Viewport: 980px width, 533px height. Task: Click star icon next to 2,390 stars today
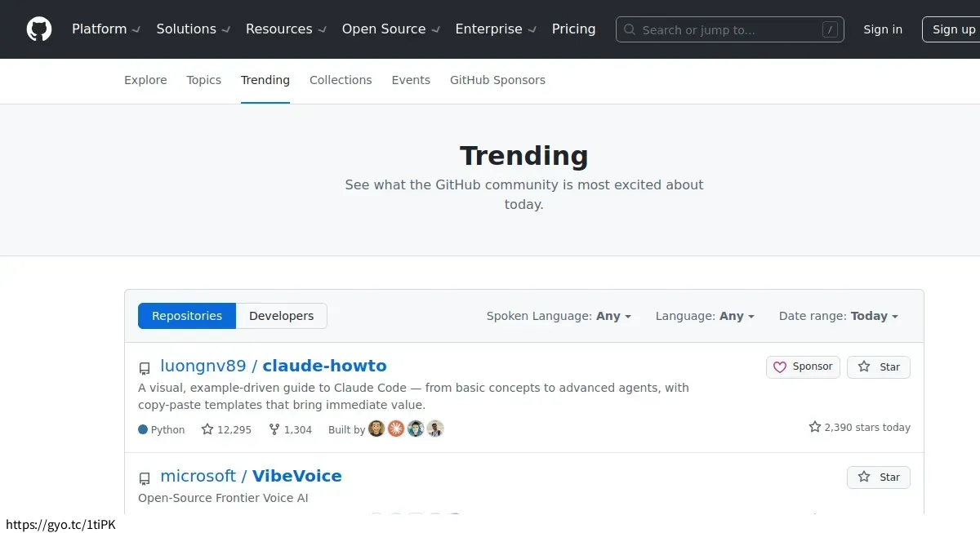pyautogui.click(x=814, y=427)
